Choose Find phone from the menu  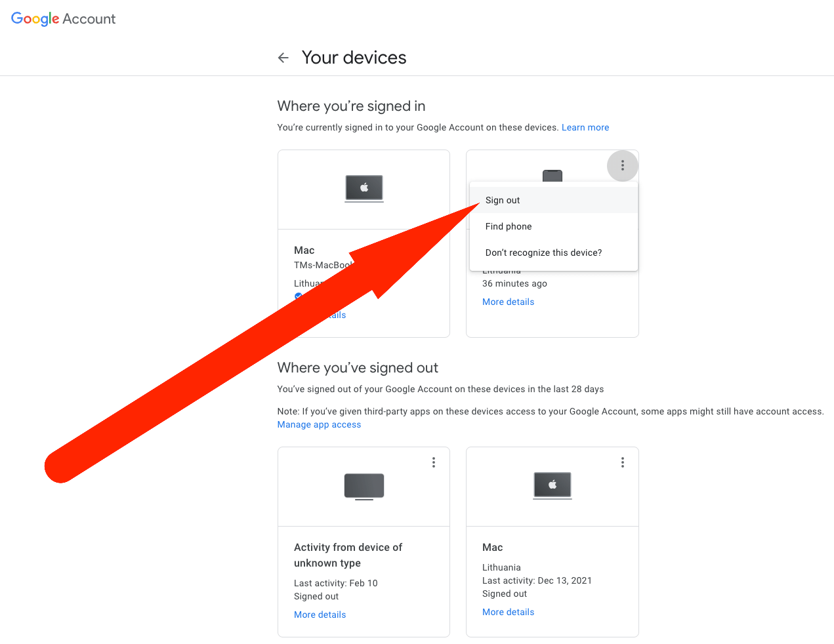(554, 226)
